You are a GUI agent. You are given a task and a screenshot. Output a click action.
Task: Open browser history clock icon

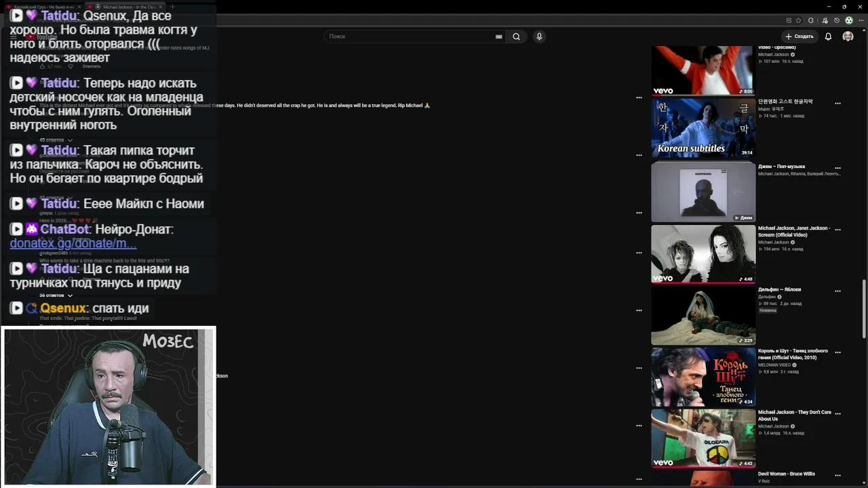click(x=836, y=20)
